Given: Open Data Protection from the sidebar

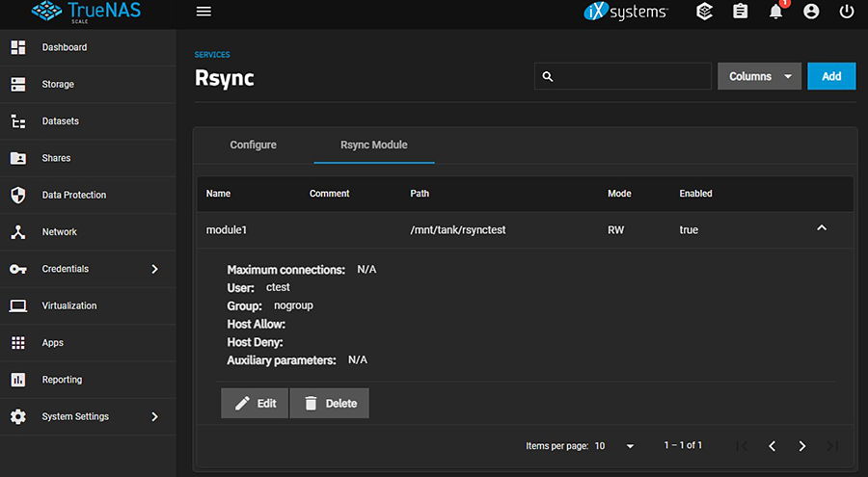Looking at the screenshot, I should click(x=89, y=195).
